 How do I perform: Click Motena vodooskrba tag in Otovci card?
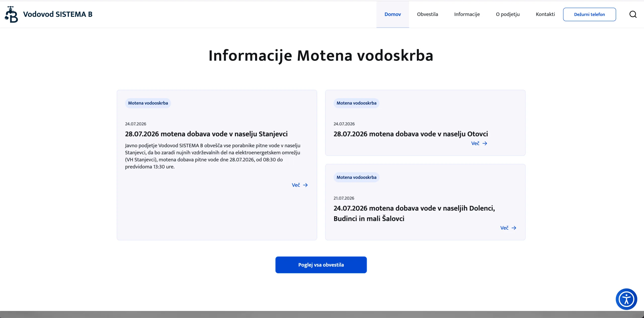[356, 103]
